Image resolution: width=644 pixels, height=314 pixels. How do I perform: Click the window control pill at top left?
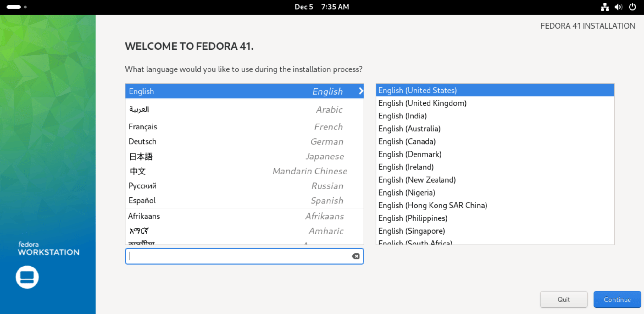14,6
